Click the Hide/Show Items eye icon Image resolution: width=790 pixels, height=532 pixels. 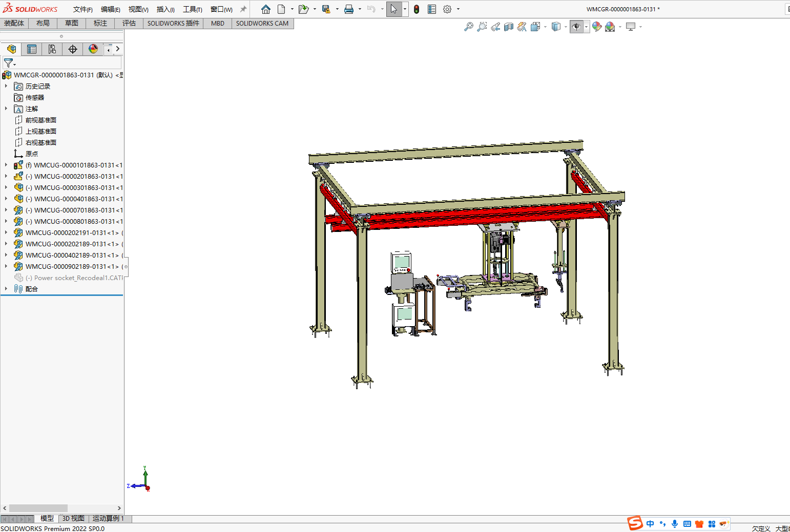click(577, 27)
